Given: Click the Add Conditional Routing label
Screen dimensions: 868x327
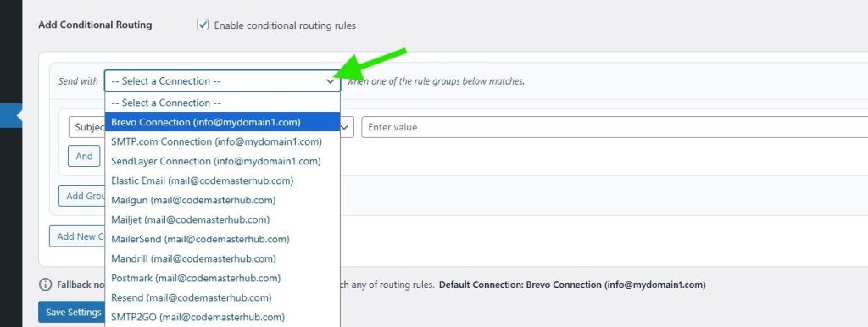Looking at the screenshot, I should (95, 25).
